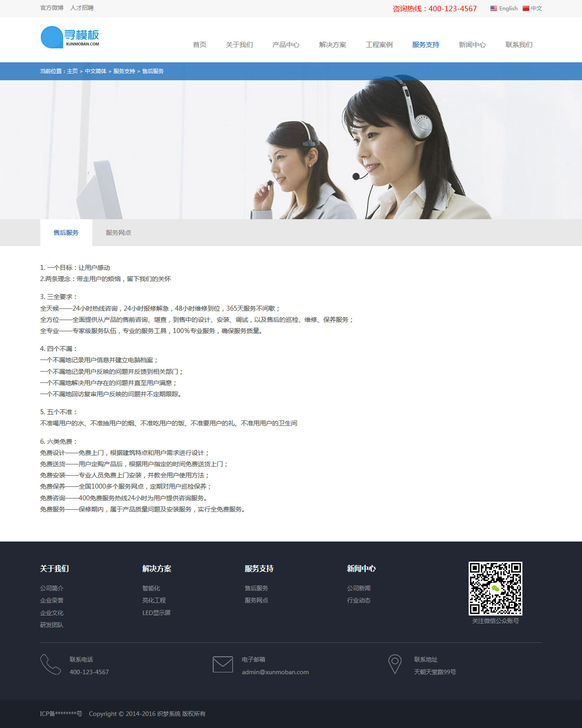The height and width of the screenshot is (728, 582).
Task: Open 产品中心 in navigation menu
Action: pos(286,45)
